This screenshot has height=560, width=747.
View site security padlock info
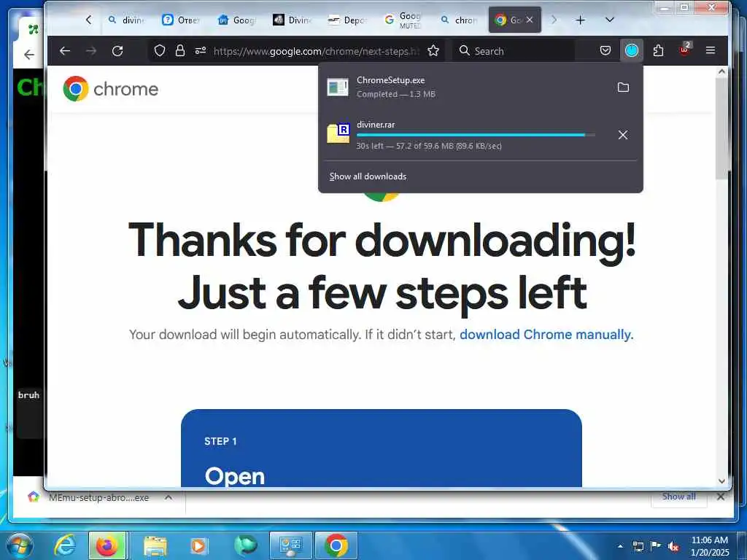(x=180, y=50)
